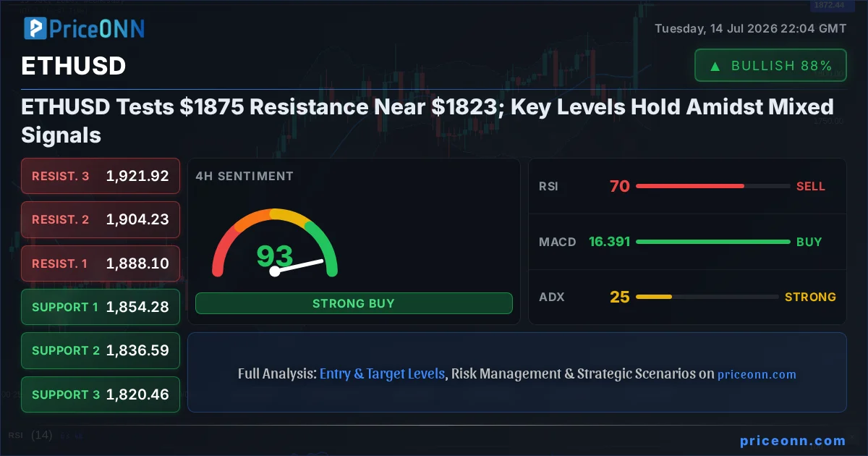Click the MACD indicator bar
The width and height of the screenshot is (868, 456).
[x=713, y=242]
